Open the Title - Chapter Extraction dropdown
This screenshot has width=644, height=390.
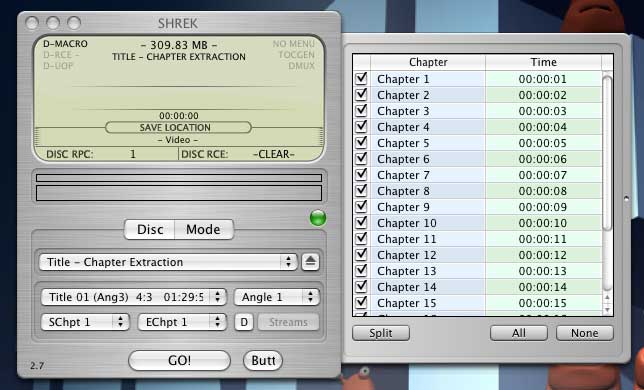coord(168,262)
